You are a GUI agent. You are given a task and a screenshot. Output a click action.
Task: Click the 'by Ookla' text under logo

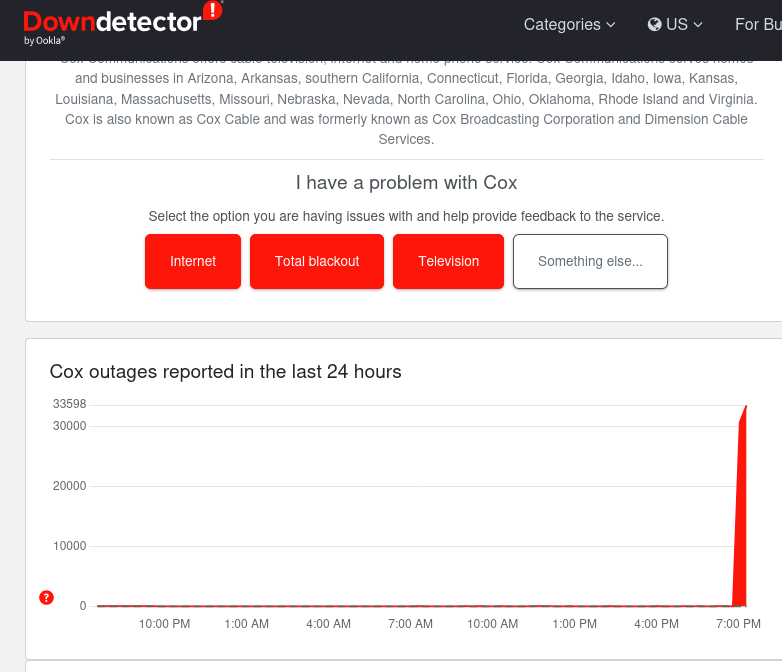click(x=44, y=41)
